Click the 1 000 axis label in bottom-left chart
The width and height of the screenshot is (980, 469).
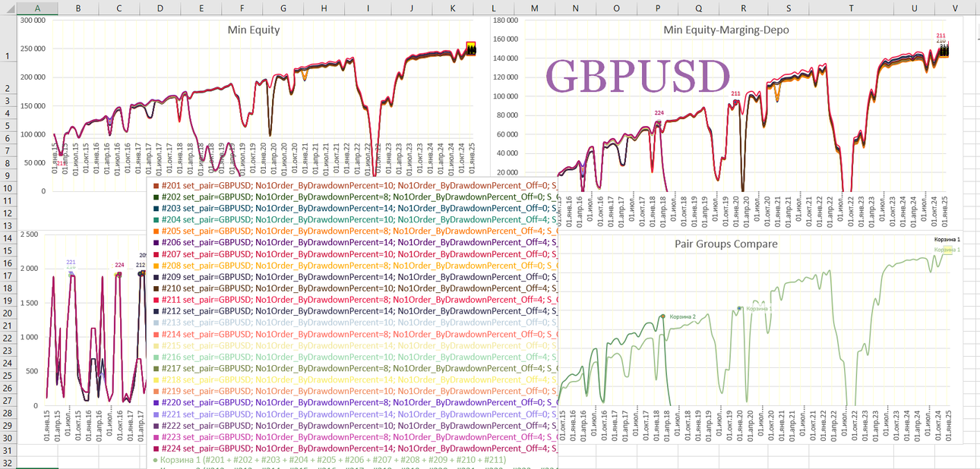pyautogui.click(x=29, y=337)
